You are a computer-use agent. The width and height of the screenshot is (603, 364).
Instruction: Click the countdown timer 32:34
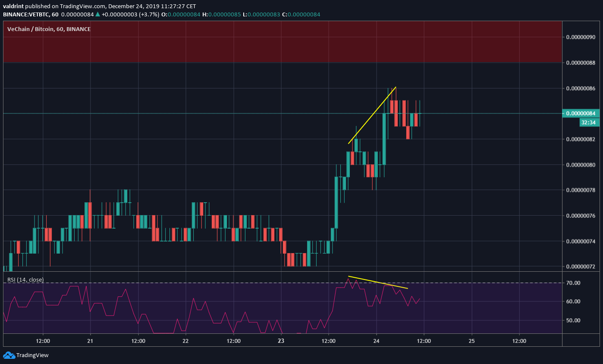(x=589, y=122)
